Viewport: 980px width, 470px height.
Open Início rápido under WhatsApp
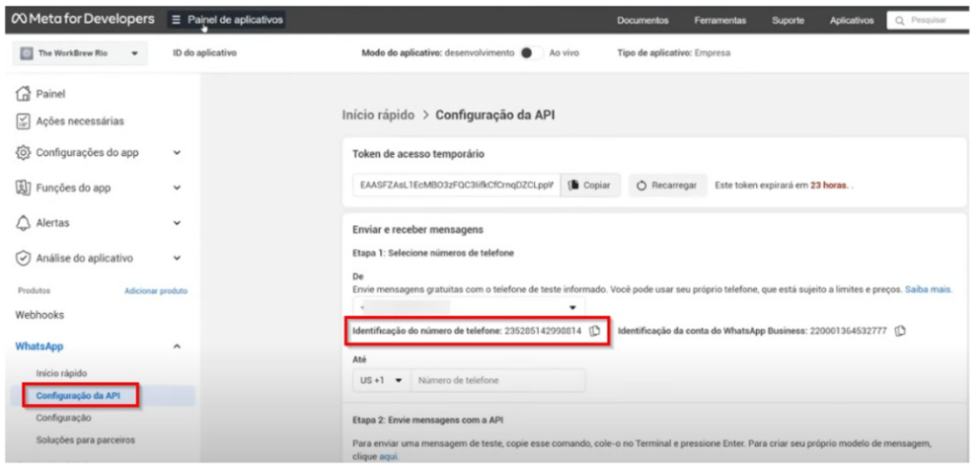(61, 373)
